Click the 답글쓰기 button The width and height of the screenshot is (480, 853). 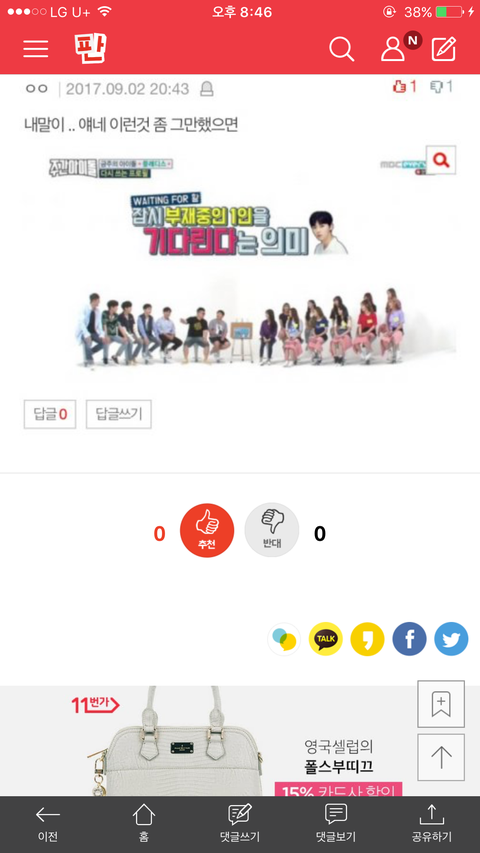coord(119,415)
